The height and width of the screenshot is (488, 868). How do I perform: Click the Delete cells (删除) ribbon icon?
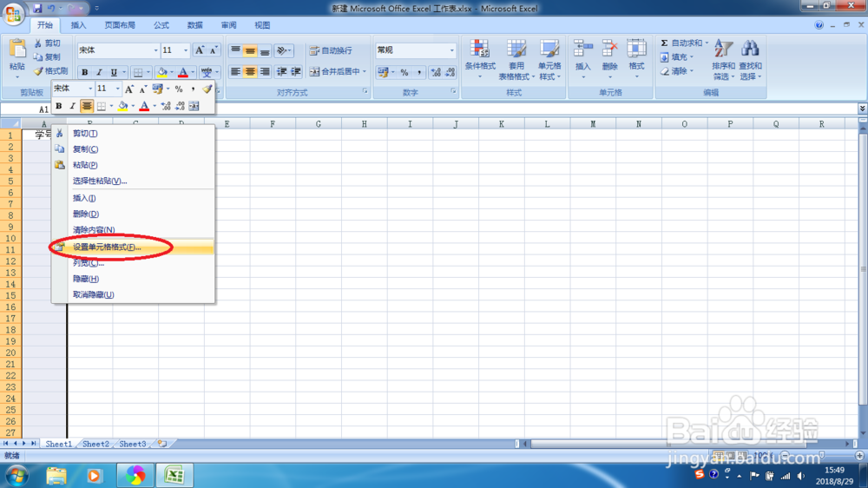[x=609, y=49]
